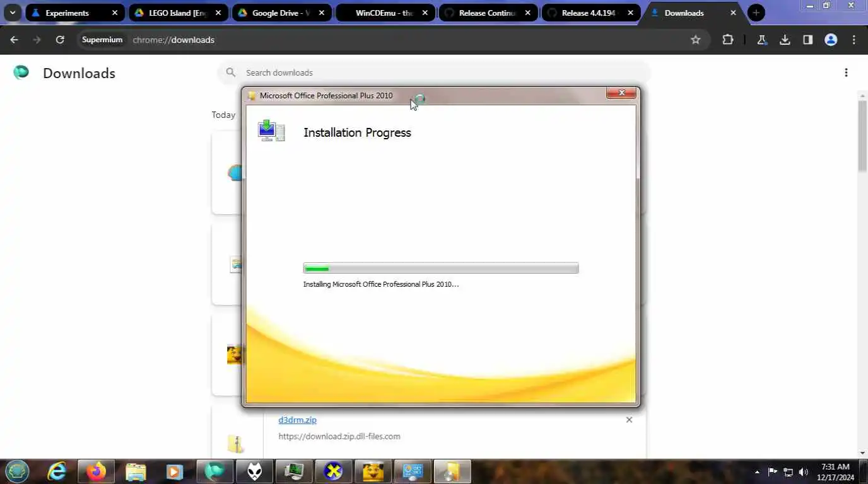Toggle the browser side panel icon
868x484 pixels.
pos(807,40)
